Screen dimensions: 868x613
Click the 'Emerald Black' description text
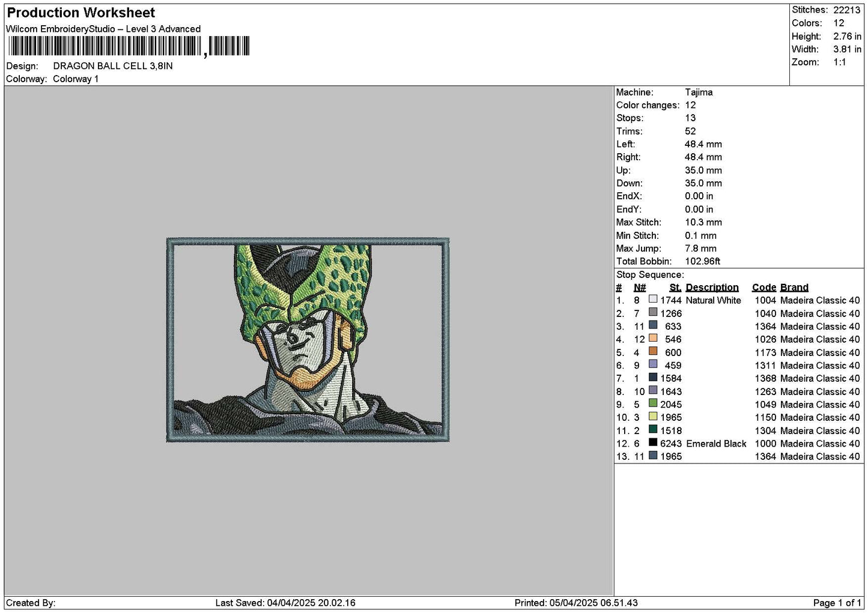coord(716,444)
